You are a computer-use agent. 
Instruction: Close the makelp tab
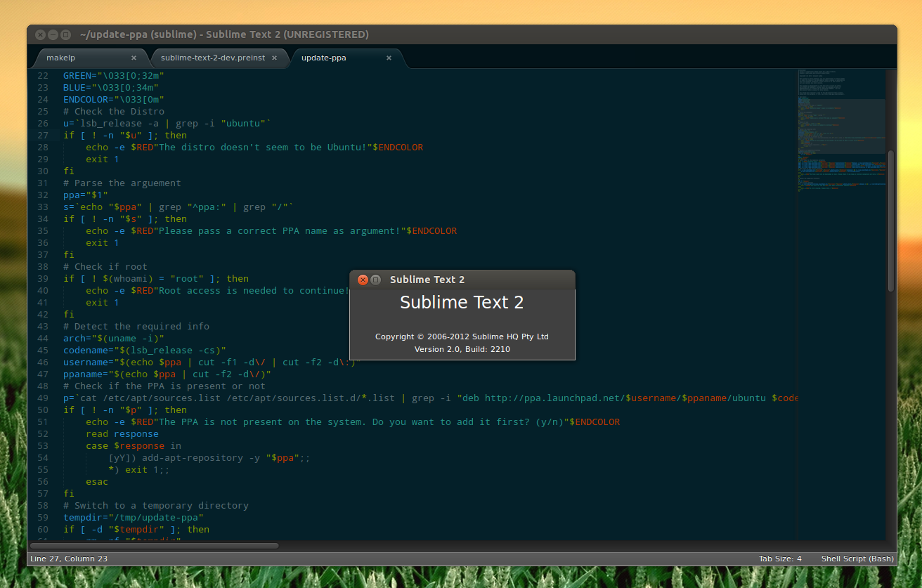coord(134,58)
